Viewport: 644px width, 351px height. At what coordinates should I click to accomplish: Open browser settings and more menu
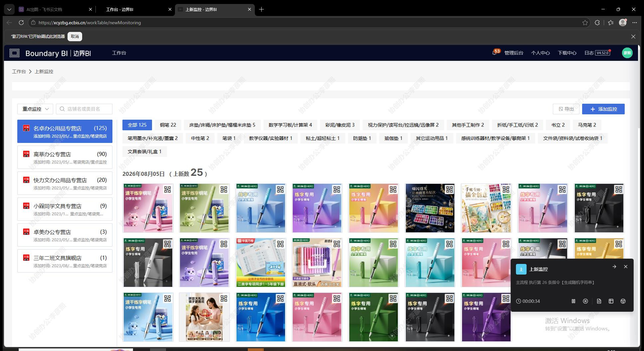(635, 23)
